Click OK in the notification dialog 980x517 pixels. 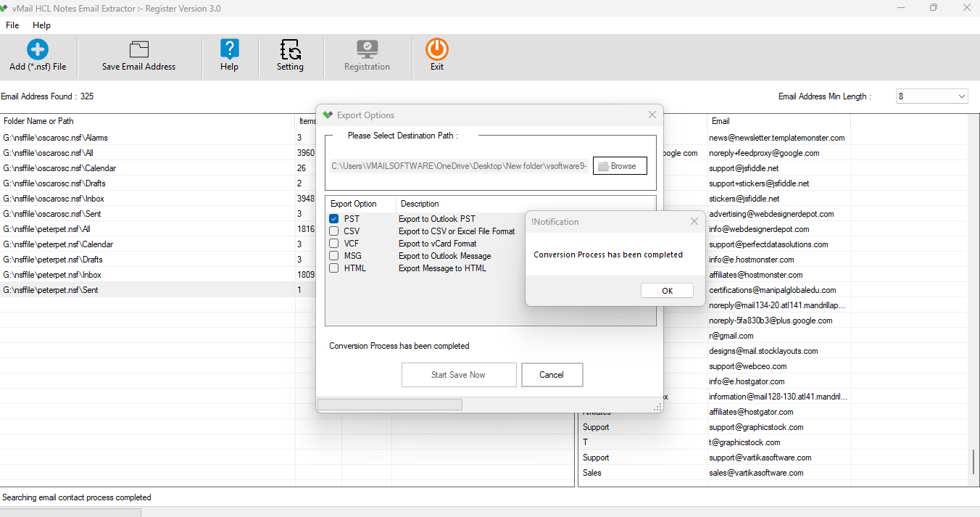coord(667,291)
